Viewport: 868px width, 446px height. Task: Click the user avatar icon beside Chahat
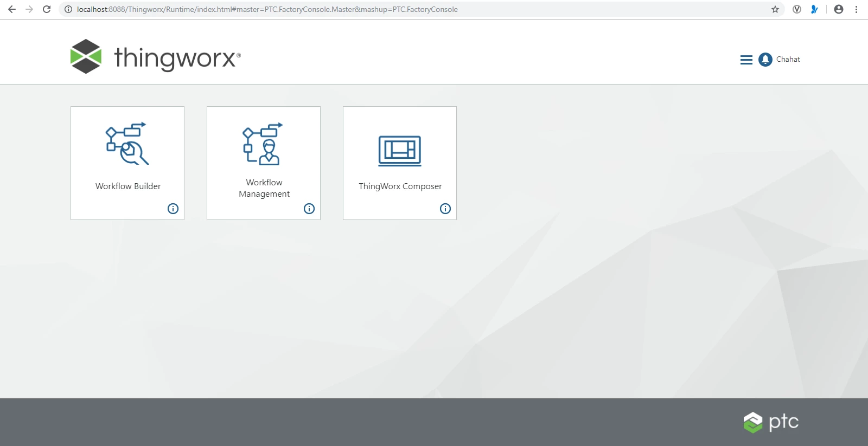coord(765,60)
